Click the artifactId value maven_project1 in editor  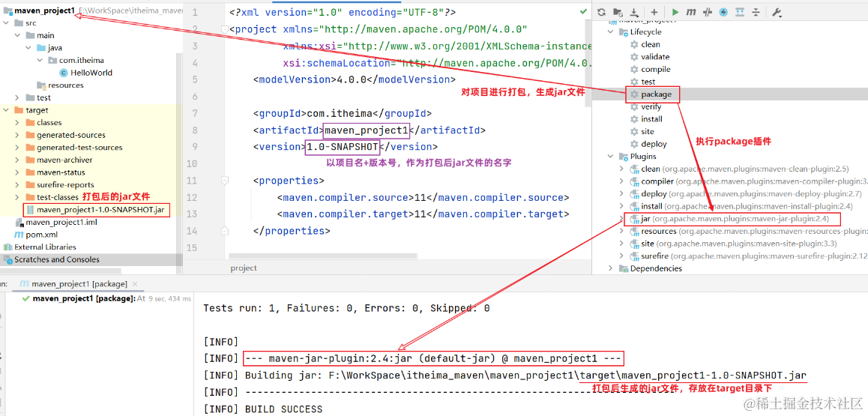[x=367, y=130]
